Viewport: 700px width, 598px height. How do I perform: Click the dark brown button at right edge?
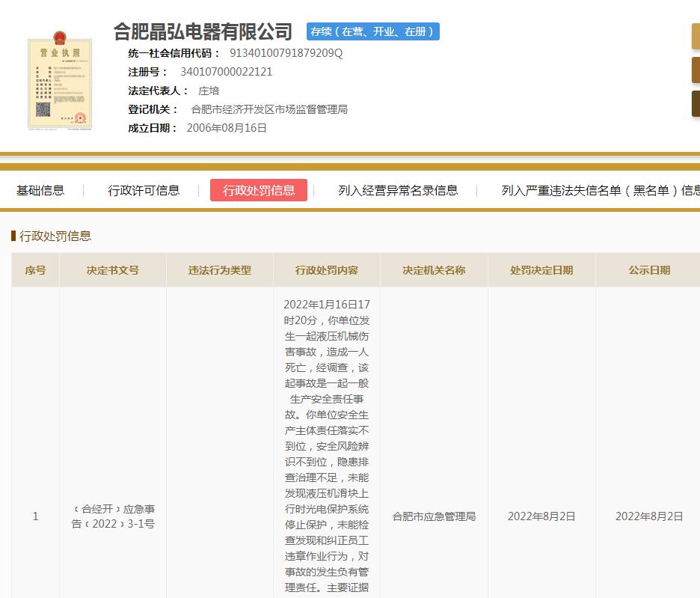click(695, 104)
